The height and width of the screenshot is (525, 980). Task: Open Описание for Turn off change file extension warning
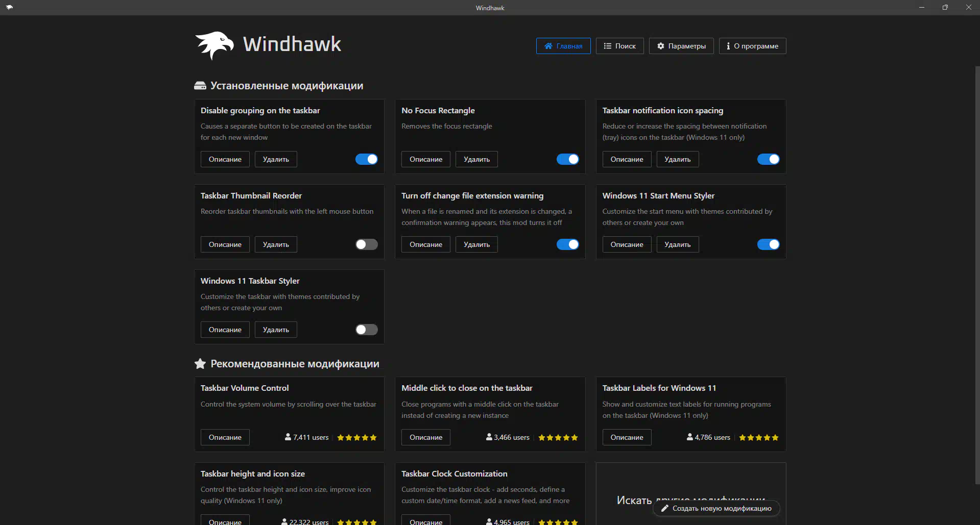pyautogui.click(x=426, y=244)
